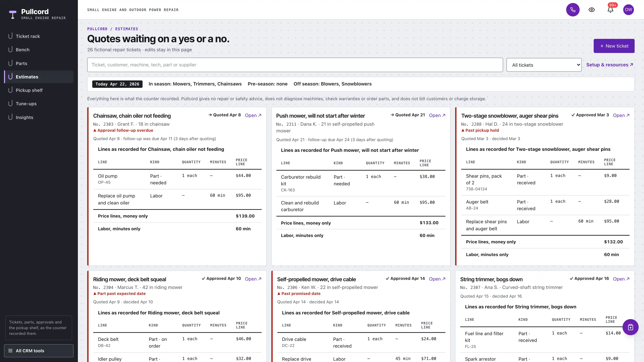
Task: Open notifications bell with 99+ badge
Action: tap(610, 10)
